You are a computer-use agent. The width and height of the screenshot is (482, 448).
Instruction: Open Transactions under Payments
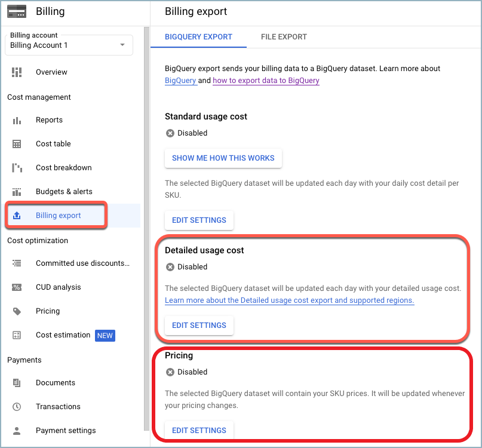(58, 407)
